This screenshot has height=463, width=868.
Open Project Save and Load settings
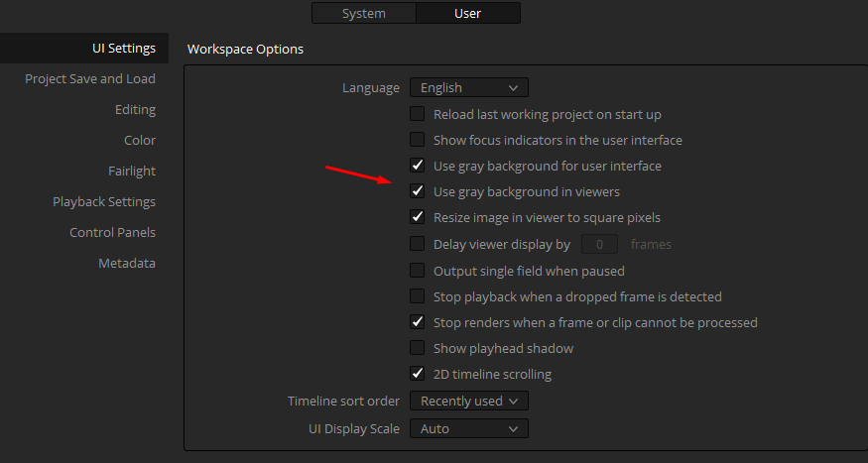pyautogui.click(x=90, y=79)
